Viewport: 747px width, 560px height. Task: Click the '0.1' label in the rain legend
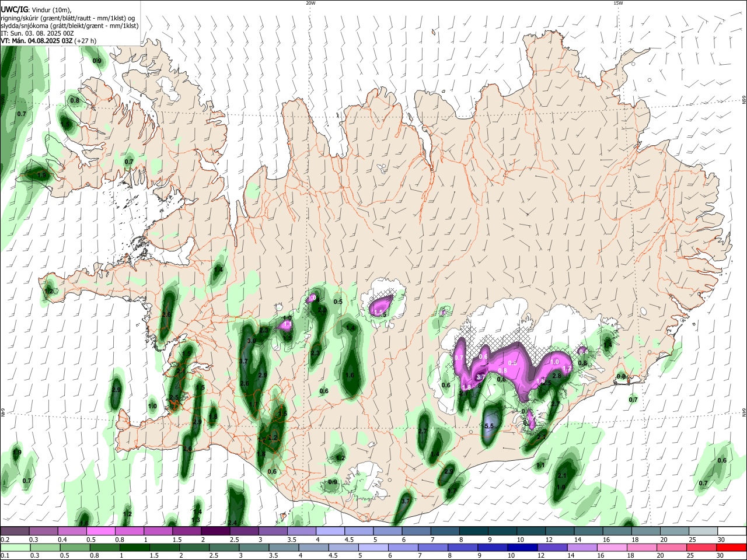[5, 556]
